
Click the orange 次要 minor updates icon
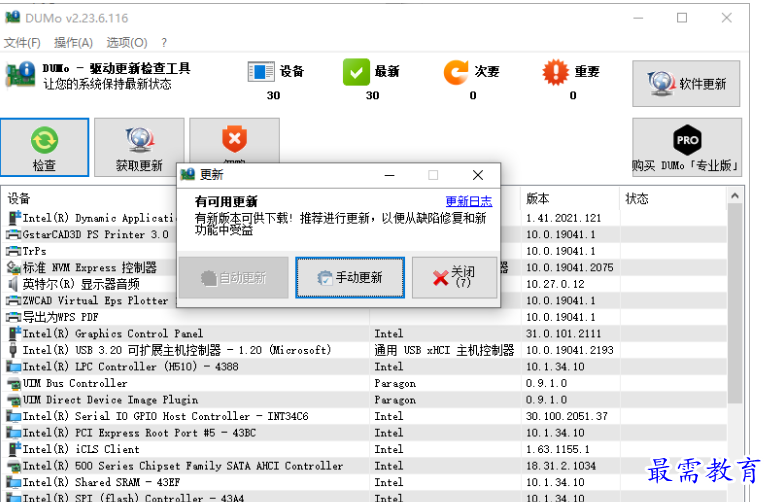click(x=456, y=72)
